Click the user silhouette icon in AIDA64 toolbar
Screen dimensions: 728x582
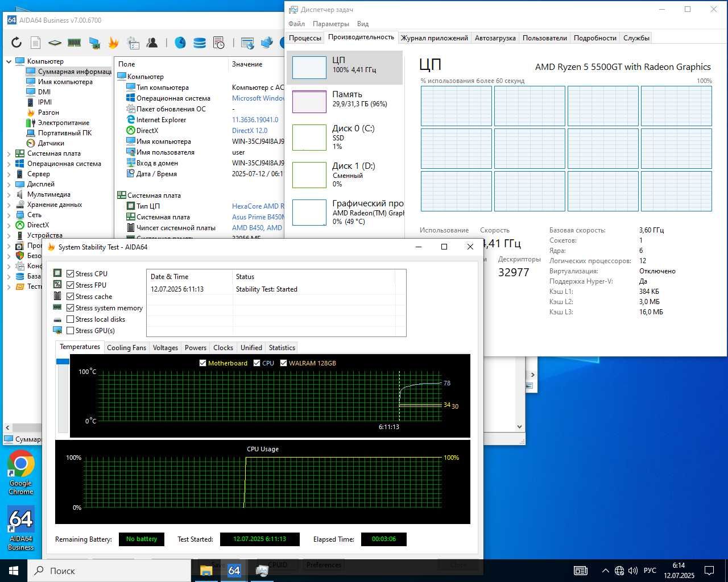click(152, 42)
